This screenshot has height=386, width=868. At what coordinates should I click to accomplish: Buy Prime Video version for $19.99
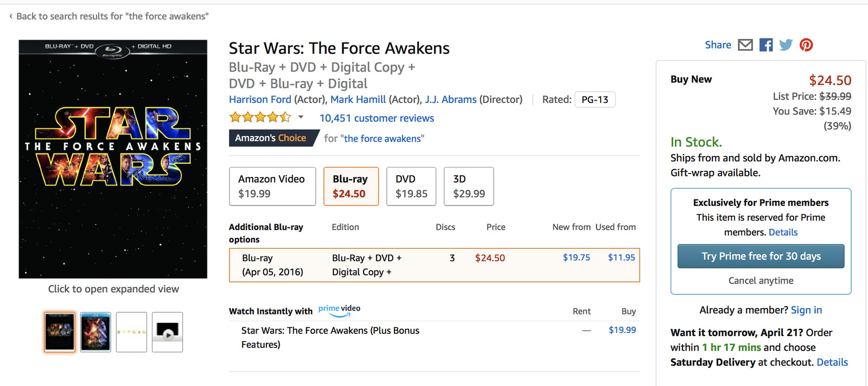622,330
